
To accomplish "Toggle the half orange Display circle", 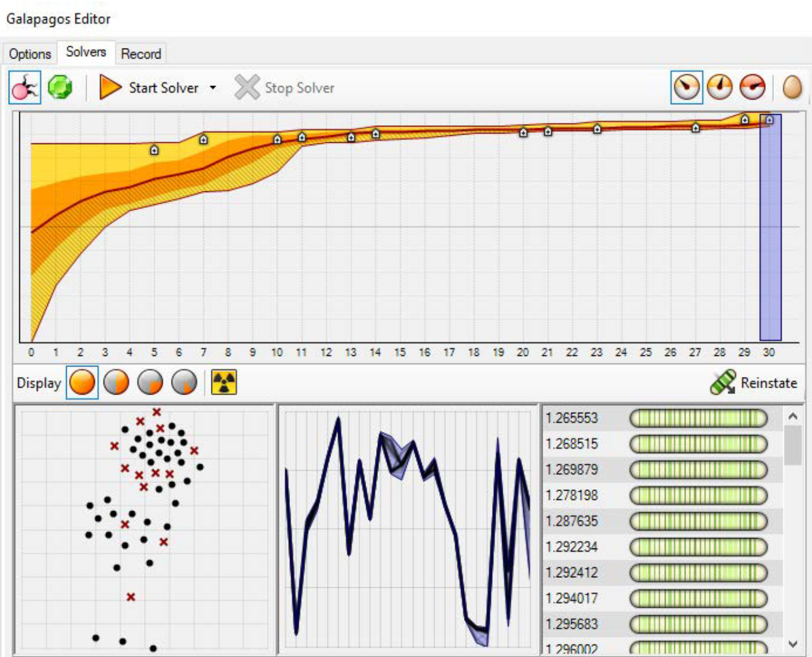I will click(116, 383).
